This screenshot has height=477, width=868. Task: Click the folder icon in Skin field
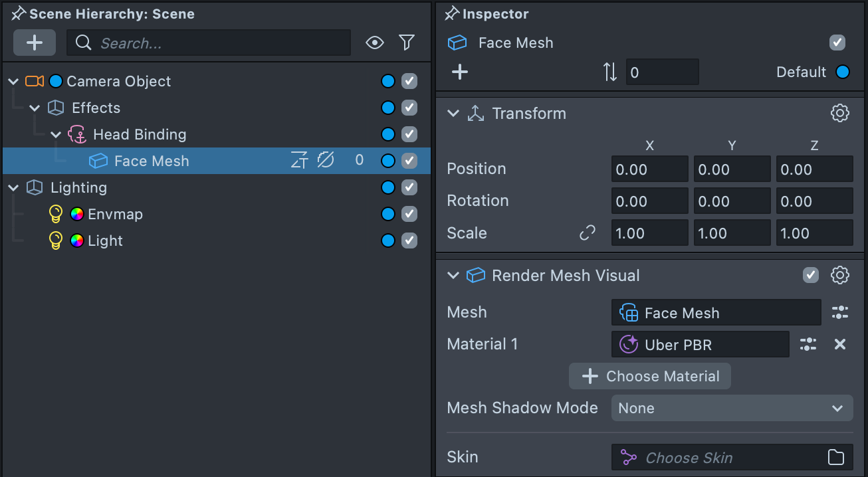click(836, 458)
